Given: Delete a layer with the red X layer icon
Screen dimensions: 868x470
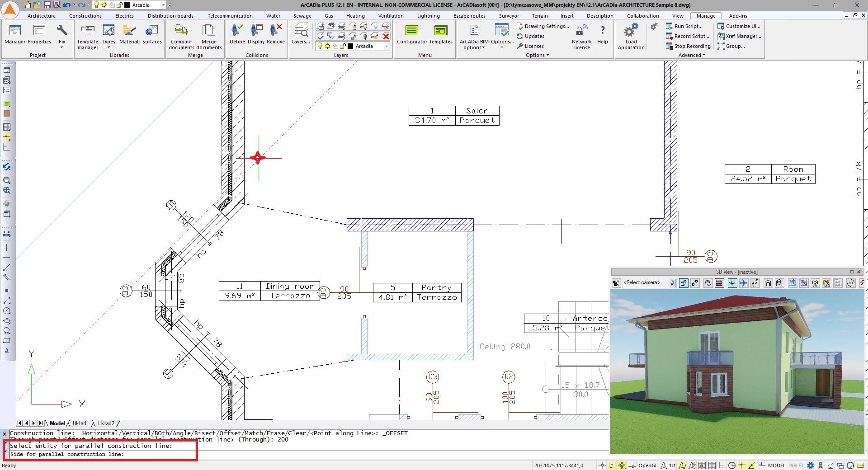Looking at the screenshot, I should pos(386,36).
